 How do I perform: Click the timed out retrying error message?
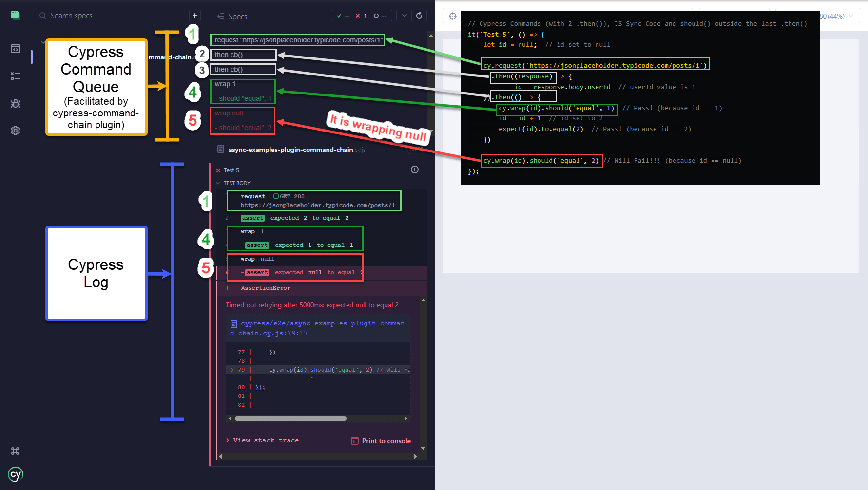312,305
